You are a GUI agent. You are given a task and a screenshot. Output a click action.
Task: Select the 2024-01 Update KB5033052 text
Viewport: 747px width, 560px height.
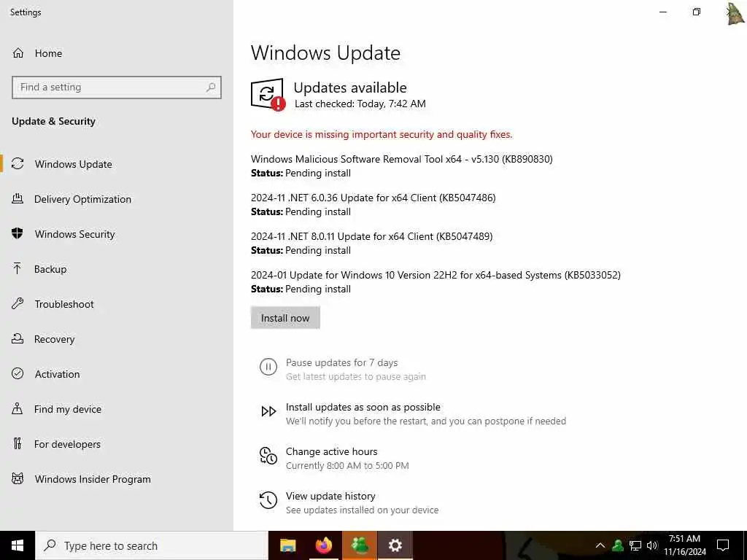point(436,275)
